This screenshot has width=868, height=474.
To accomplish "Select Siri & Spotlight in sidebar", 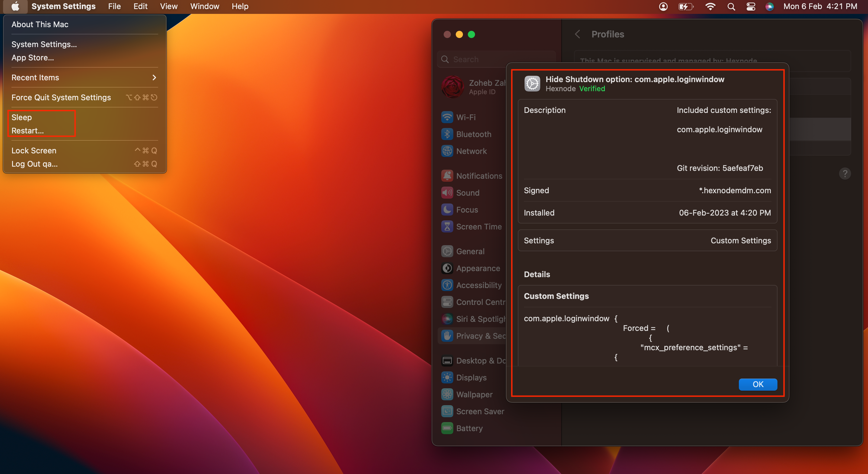I will click(x=472, y=319).
